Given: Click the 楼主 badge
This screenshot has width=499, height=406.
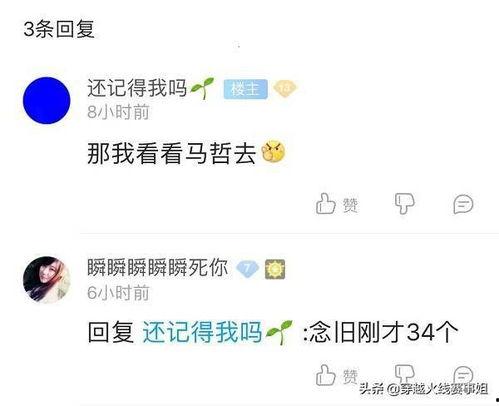Looking at the screenshot, I should click(x=246, y=89).
